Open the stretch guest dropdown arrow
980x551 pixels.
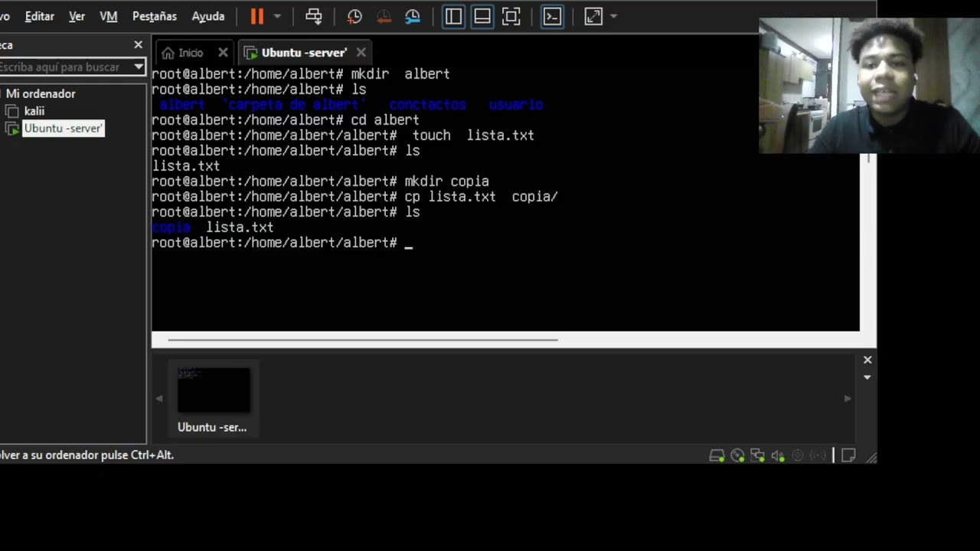click(x=613, y=16)
